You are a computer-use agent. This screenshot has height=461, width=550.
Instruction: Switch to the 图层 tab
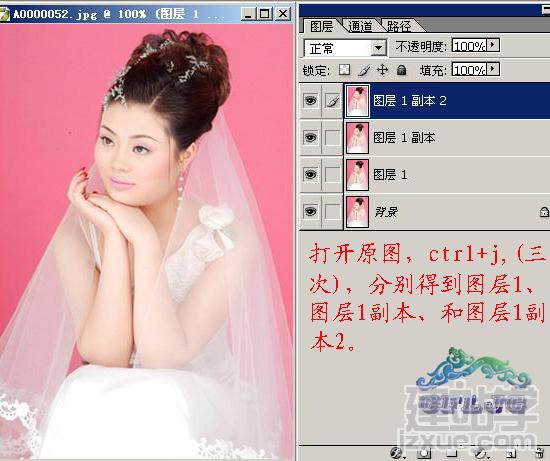(321, 26)
